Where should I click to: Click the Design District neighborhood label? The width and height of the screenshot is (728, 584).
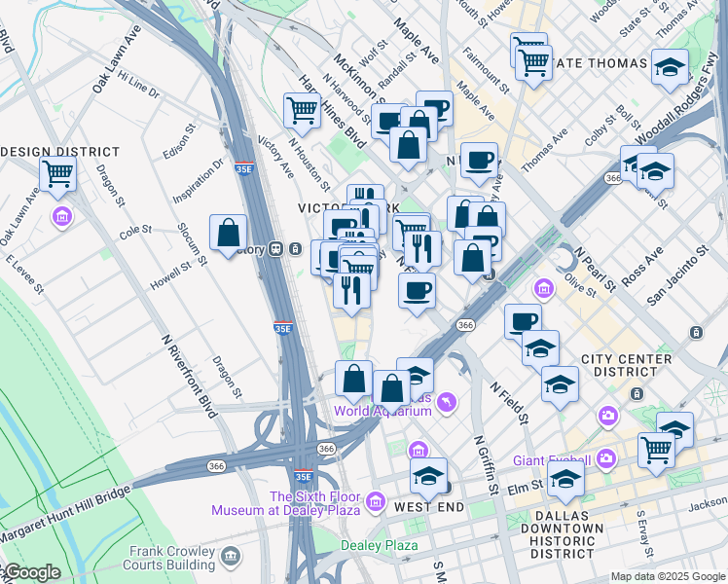click(60, 152)
